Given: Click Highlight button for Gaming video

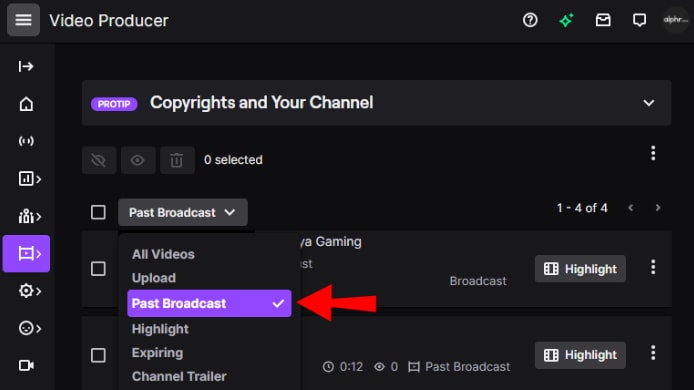Looking at the screenshot, I should click(580, 269).
